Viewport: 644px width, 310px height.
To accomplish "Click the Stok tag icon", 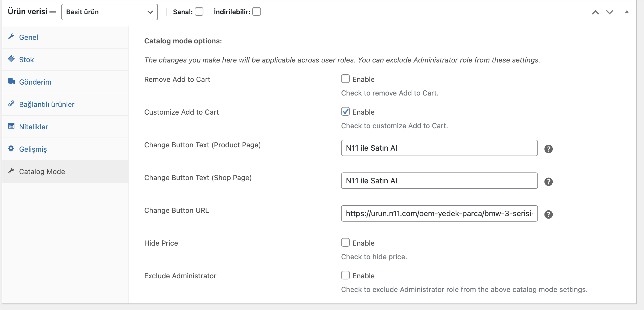I will point(11,59).
